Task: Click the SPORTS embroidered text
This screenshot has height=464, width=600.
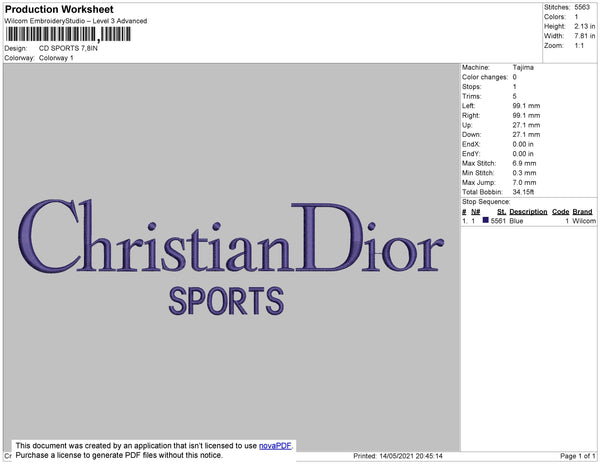Action: point(226,301)
